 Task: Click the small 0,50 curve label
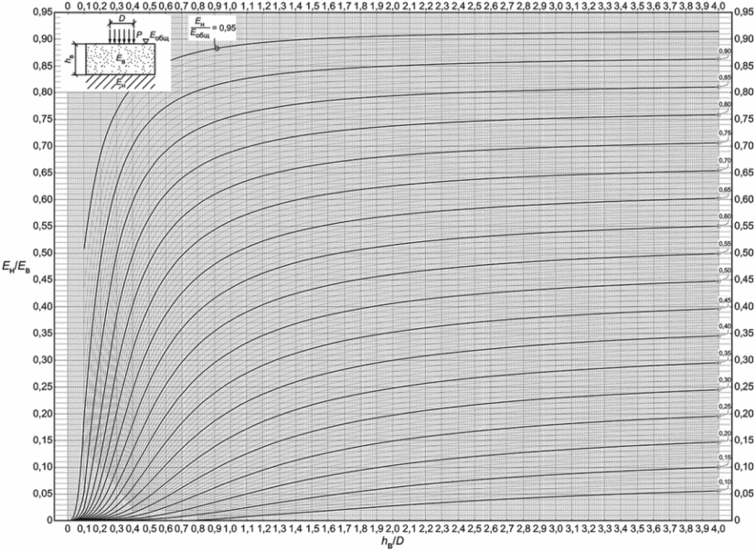click(725, 270)
